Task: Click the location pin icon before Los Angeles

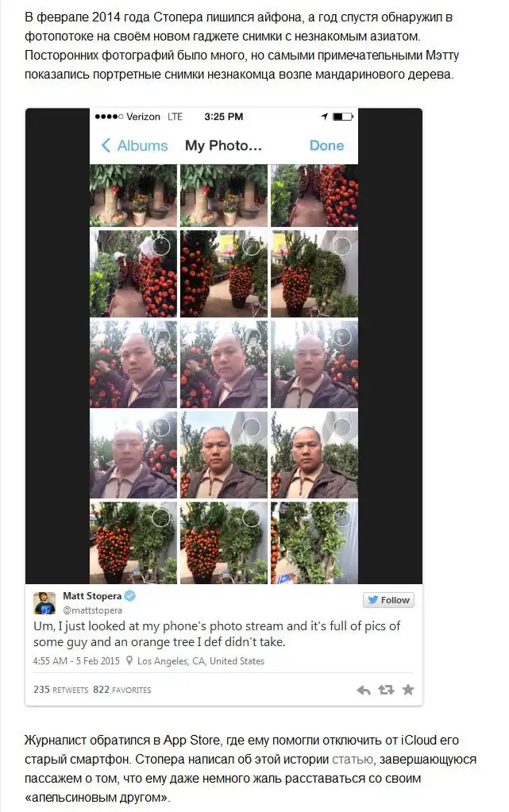Action: pos(129,661)
